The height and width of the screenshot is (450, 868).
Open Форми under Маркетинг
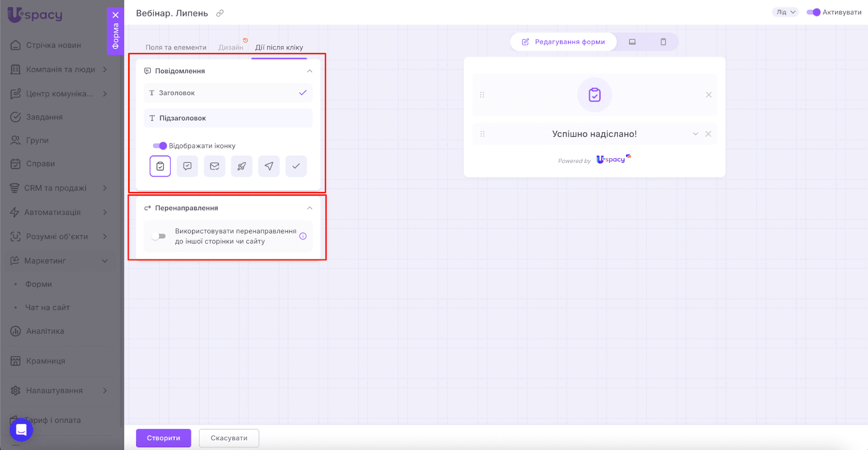[x=39, y=284]
